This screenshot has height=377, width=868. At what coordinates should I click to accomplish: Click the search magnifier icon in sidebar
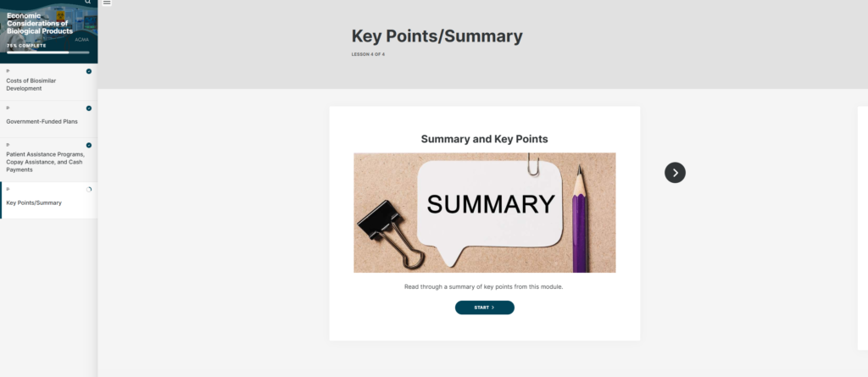87,3
